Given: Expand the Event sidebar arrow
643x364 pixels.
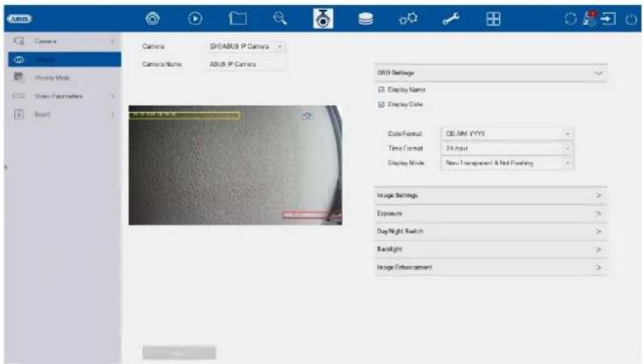Looking at the screenshot, I should (112, 114).
